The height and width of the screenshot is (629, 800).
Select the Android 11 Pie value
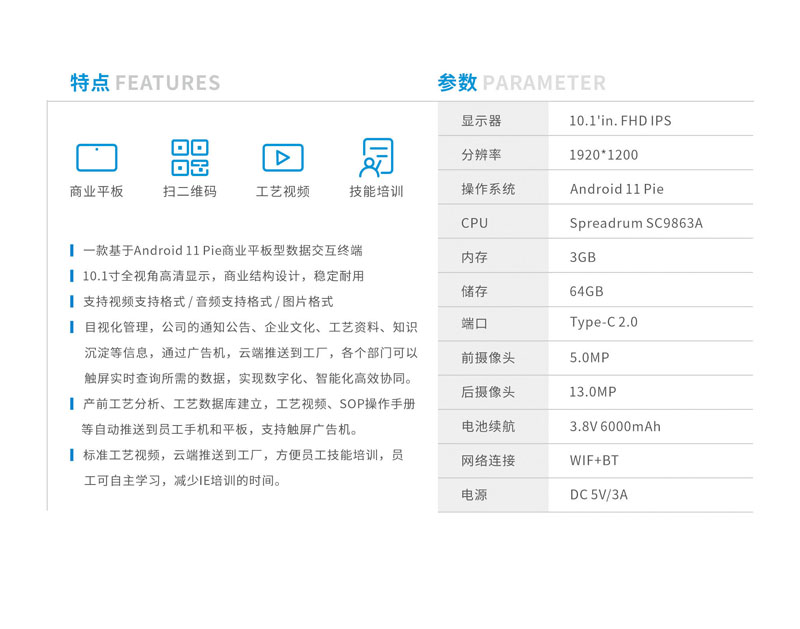[616, 189]
